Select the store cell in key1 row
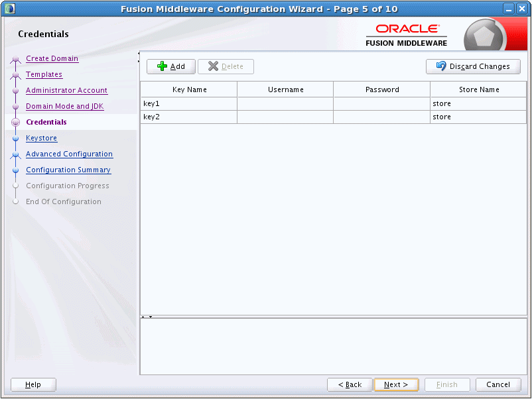 tap(478, 103)
